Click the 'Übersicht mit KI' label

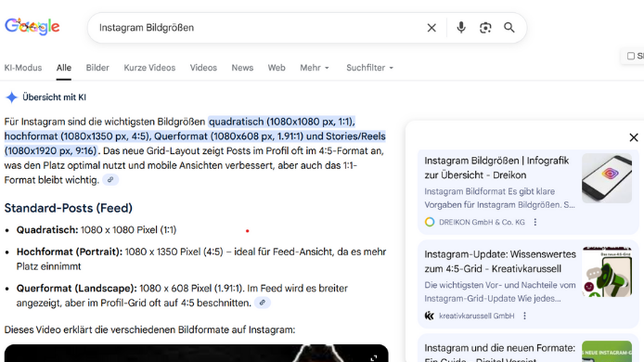(54, 97)
